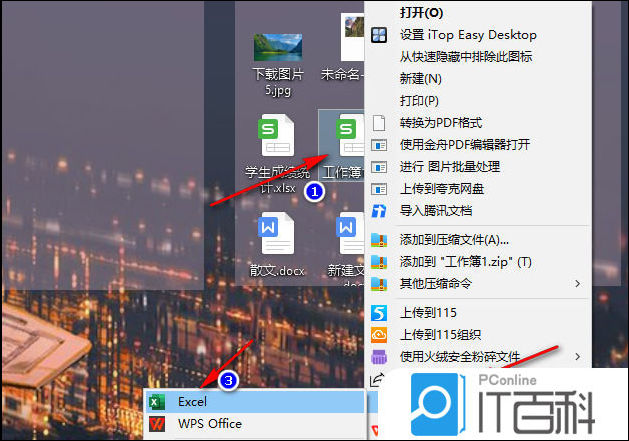
Task: Click the 添加到压缩文件 archive icon
Action: point(379,240)
